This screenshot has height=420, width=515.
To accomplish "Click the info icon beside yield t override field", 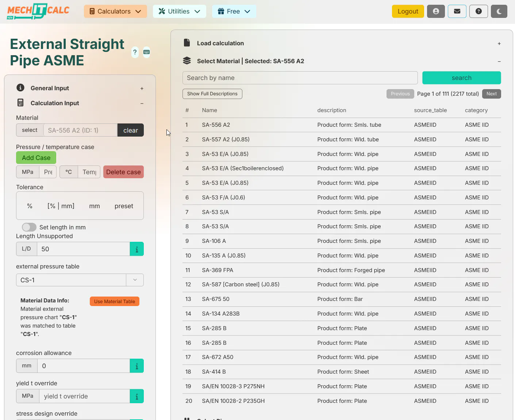I will 137,396.
